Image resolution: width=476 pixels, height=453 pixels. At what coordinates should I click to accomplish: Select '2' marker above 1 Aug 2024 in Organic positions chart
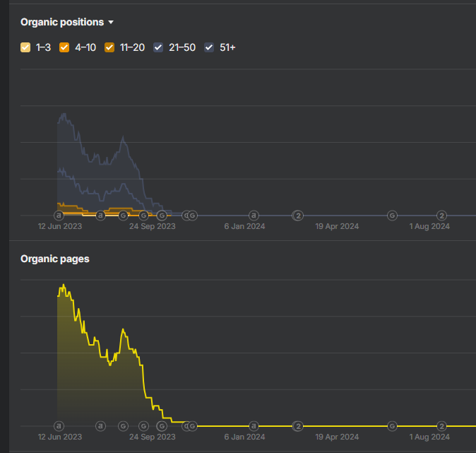(441, 215)
